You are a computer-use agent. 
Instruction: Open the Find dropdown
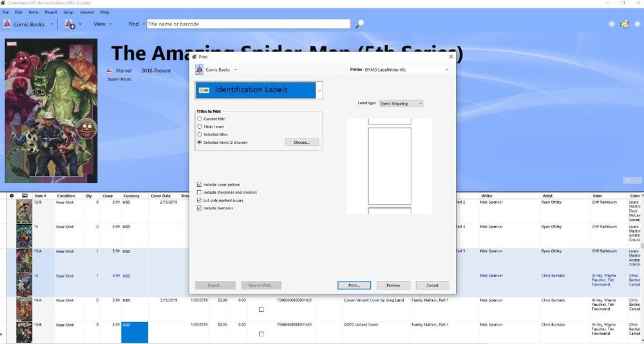[137, 24]
